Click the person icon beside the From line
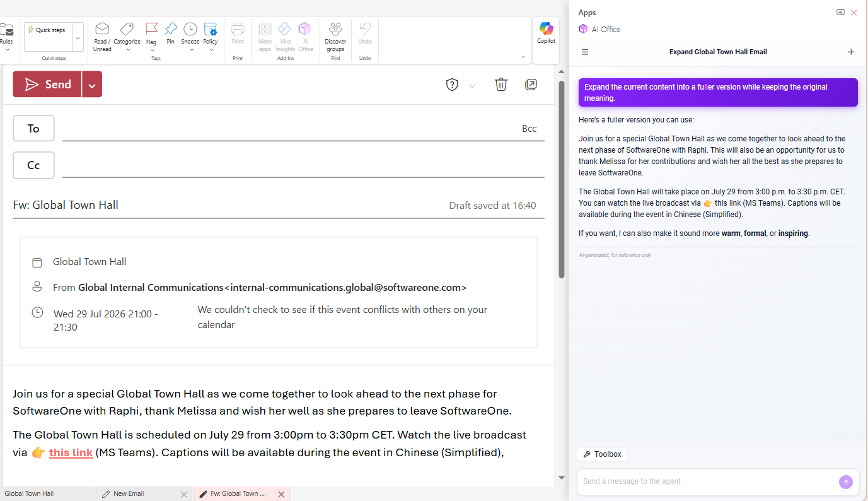868x501 pixels. (37, 286)
